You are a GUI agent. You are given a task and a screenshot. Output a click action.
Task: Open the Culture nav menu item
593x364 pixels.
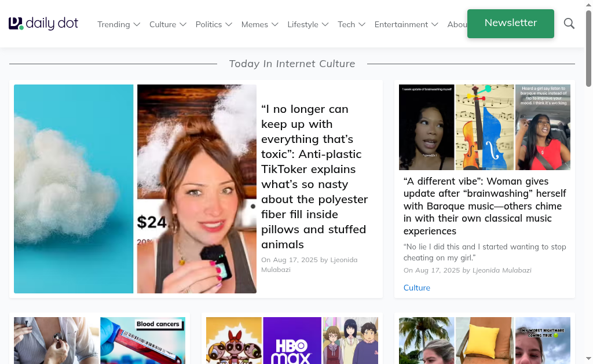pos(163,24)
